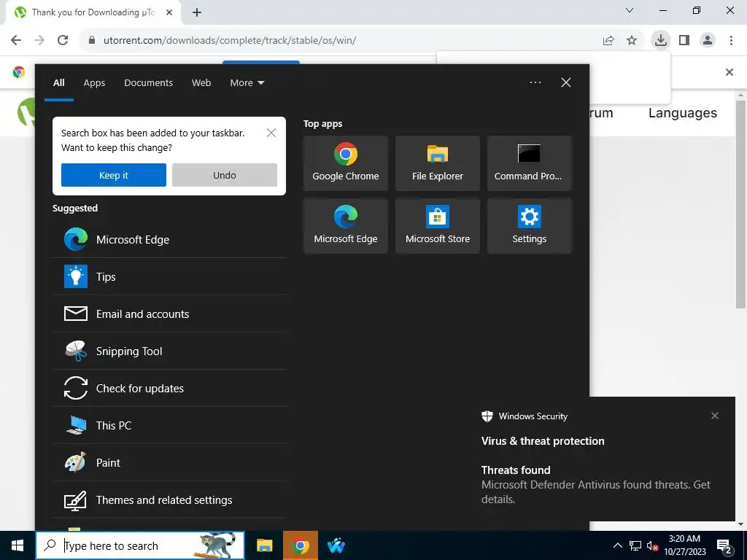
Task: Open File Explorer tile in Top apps
Action: (x=438, y=163)
